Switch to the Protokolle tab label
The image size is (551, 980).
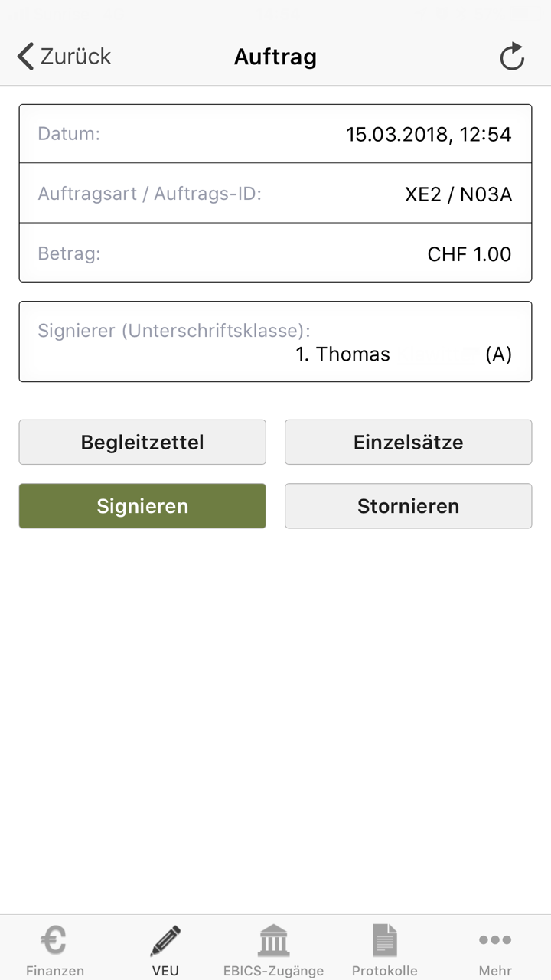point(385,971)
